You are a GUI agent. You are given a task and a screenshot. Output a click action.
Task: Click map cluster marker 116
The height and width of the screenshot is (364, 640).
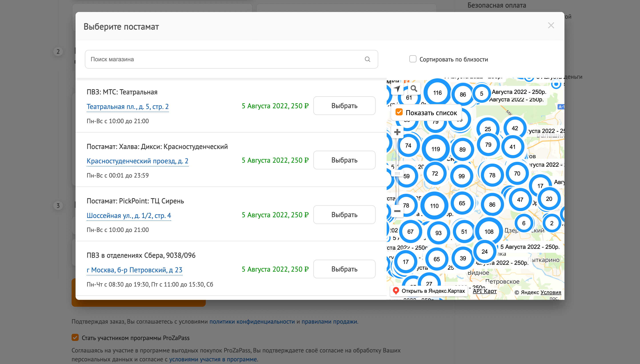pos(437,93)
